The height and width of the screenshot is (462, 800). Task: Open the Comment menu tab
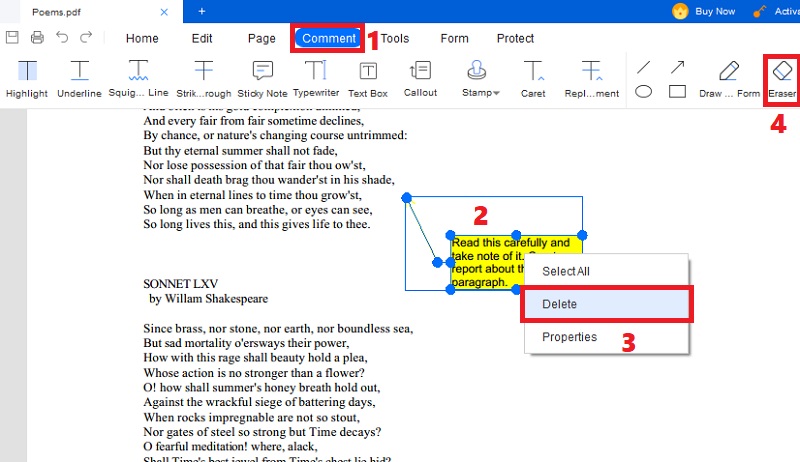(x=329, y=38)
